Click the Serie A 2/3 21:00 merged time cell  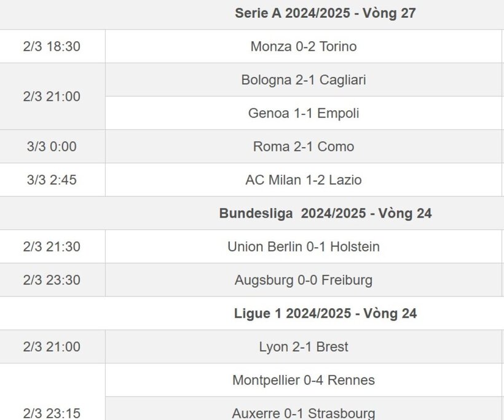pyautogui.click(x=52, y=97)
